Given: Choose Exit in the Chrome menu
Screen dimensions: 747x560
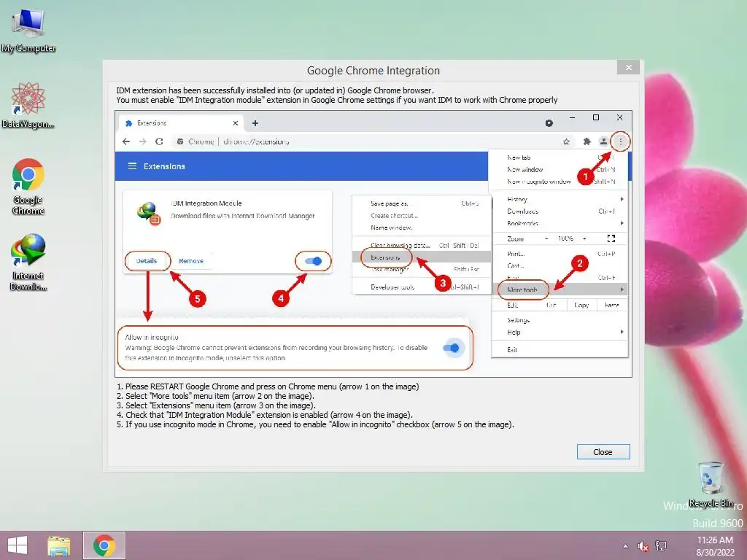Looking at the screenshot, I should (560, 350).
